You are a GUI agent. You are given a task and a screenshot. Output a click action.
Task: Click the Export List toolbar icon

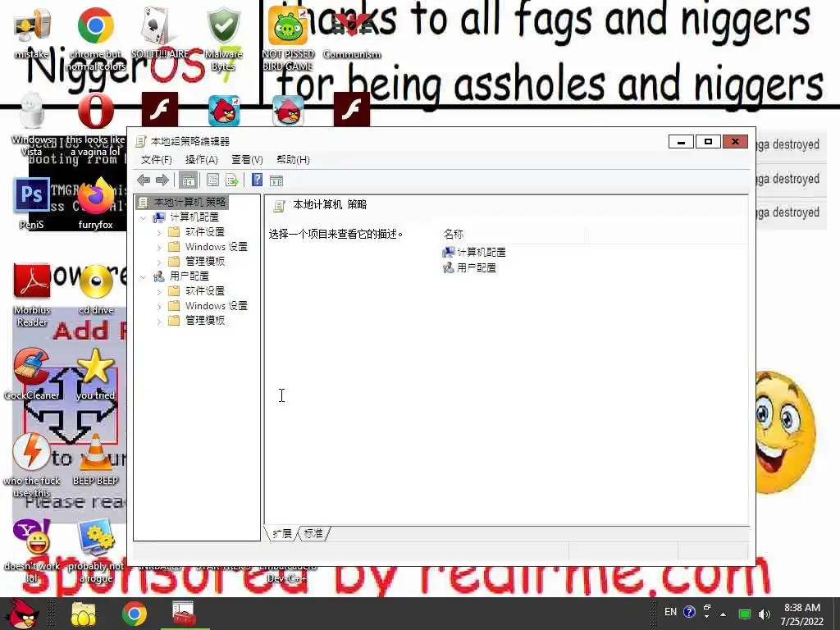point(232,180)
